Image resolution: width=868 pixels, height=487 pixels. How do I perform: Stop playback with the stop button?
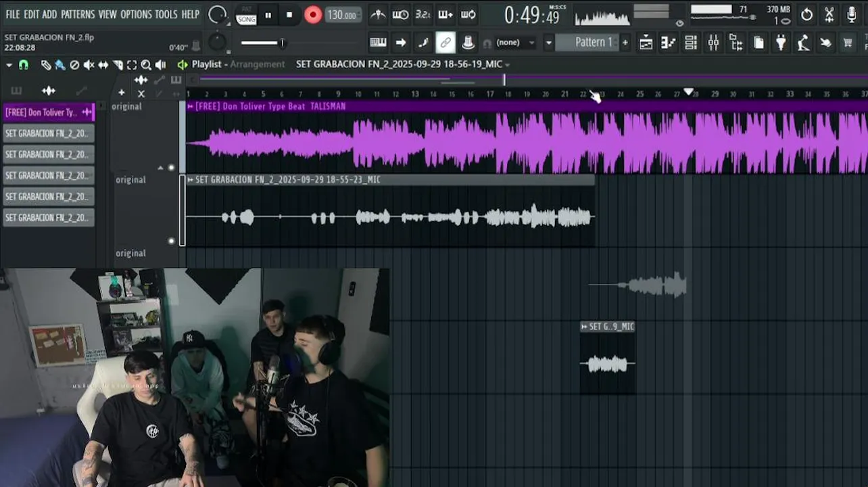click(289, 15)
